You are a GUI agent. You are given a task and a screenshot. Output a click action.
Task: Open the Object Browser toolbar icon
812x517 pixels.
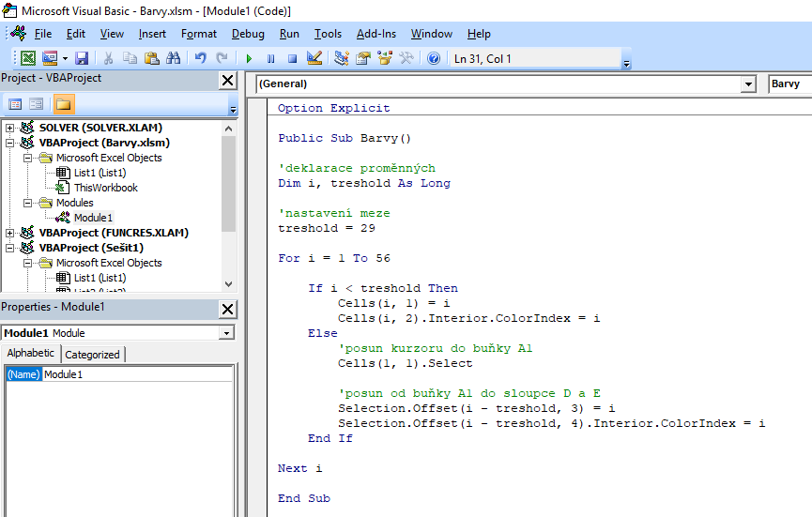coord(385,58)
